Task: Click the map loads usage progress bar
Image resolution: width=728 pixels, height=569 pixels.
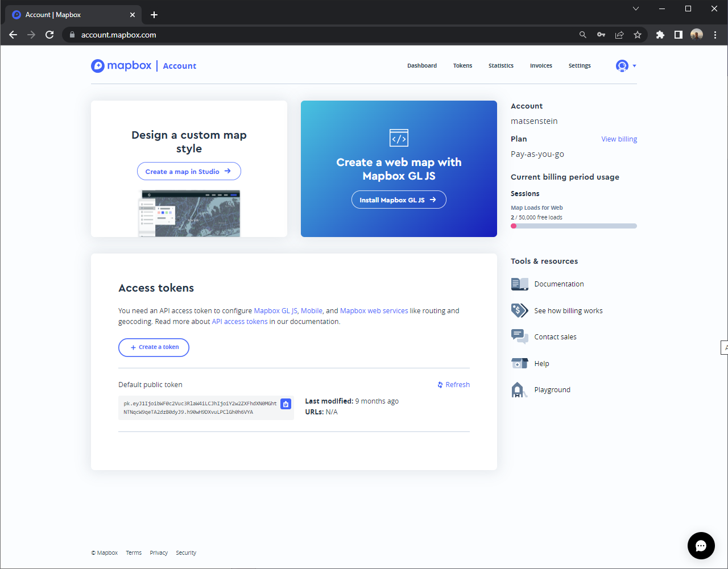Action: click(x=574, y=226)
